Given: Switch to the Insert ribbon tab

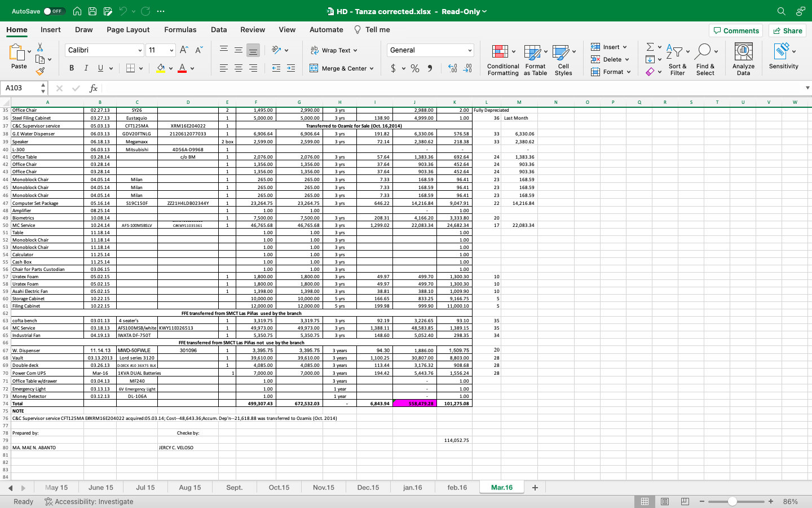Looking at the screenshot, I should tap(51, 30).
